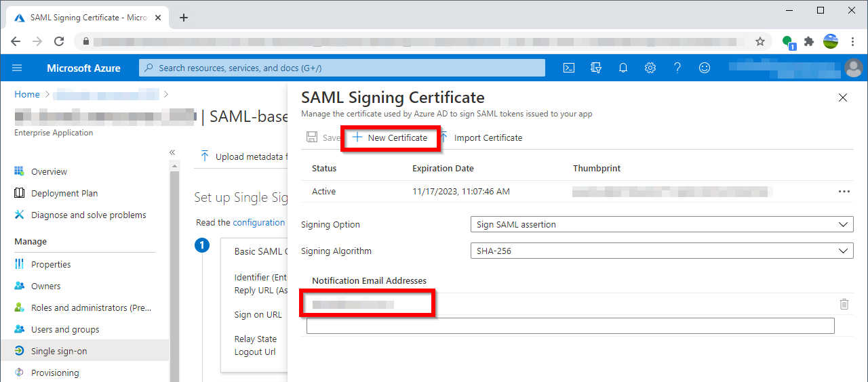Image resolution: width=868 pixels, height=382 pixels.
Task: Open the Help question mark menu
Action: point(677,68)
